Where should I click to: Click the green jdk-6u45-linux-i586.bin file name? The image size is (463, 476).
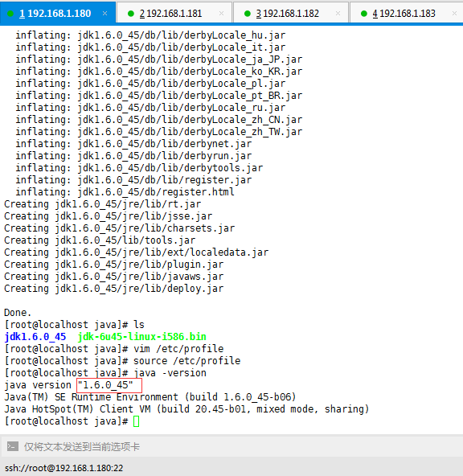142,337
